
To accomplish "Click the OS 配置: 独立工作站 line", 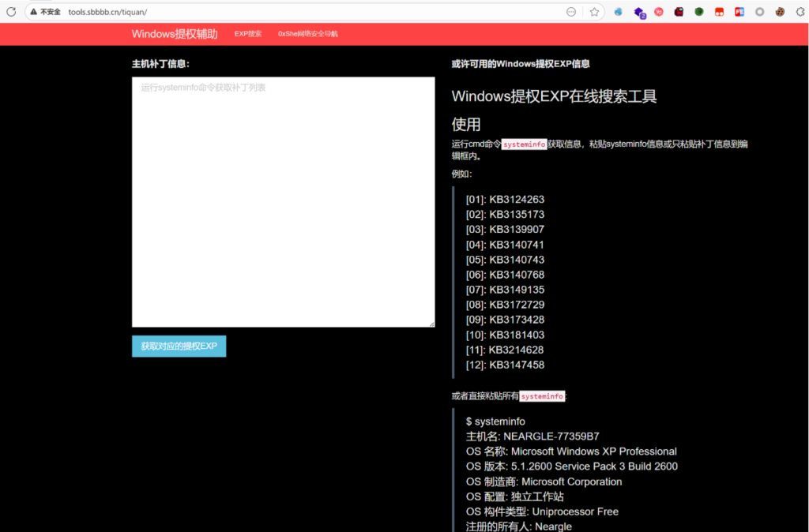I will [x=515, y=497].
